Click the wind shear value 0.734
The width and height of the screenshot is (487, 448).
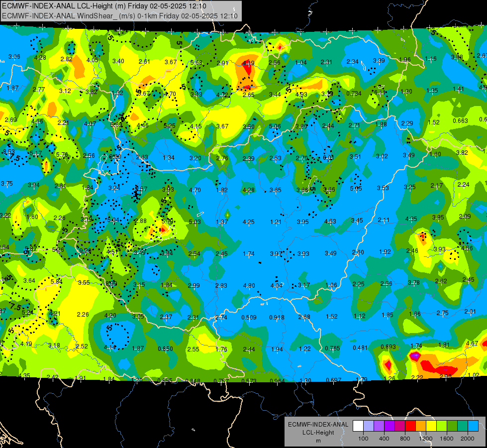[354, 93]
